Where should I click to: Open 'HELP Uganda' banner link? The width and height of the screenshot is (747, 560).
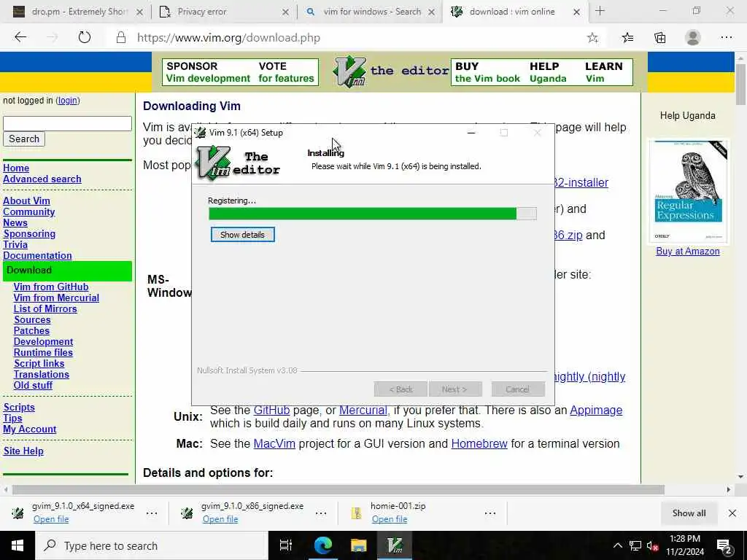(548, 72)
